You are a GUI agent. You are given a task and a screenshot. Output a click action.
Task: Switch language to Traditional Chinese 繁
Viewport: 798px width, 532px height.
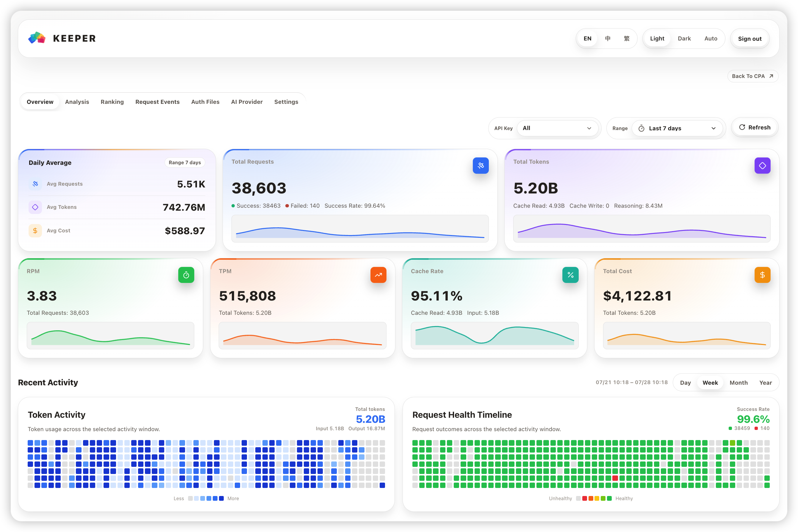627,38
